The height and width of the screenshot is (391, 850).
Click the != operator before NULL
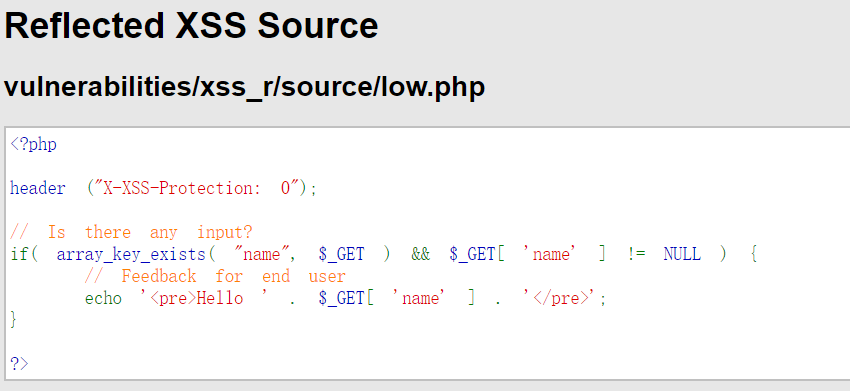click(x=636, y=254)
